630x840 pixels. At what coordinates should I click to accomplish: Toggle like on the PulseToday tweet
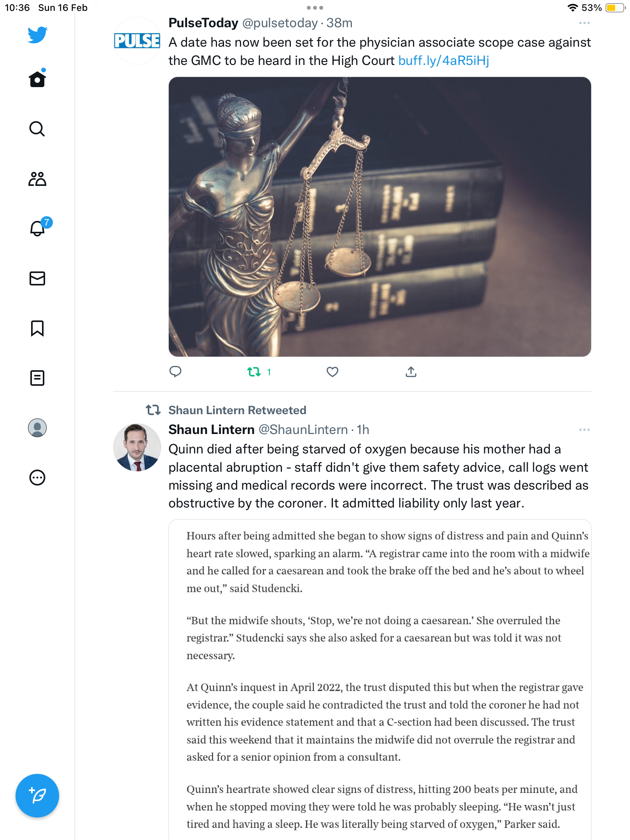(332, 372)
